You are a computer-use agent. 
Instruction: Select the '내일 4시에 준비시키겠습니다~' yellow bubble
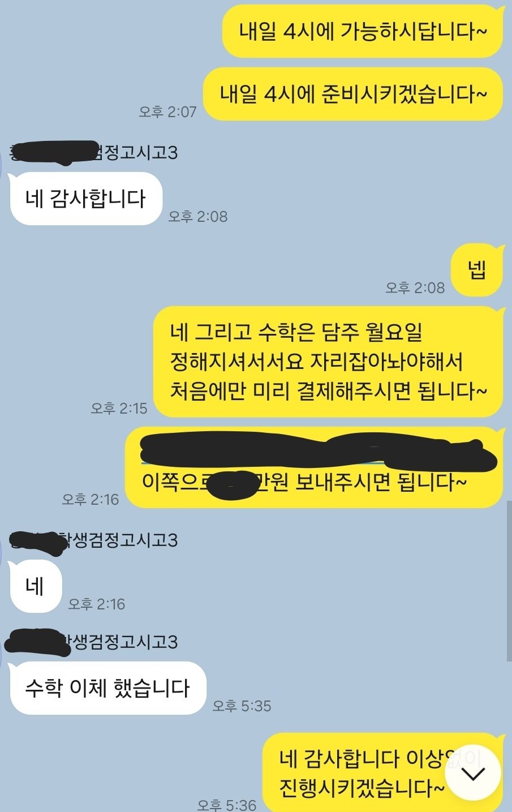tap(353, 94)
